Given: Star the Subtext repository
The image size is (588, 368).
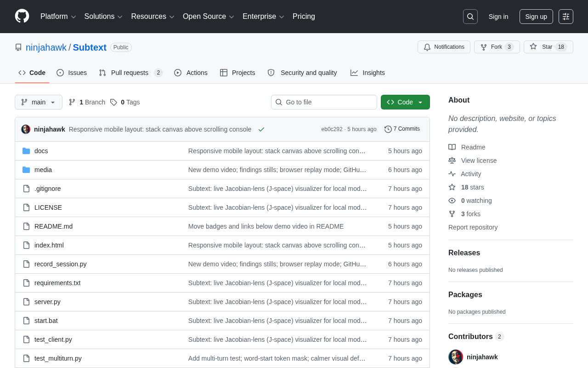Looking at the screenshot, I should [548, 47].
